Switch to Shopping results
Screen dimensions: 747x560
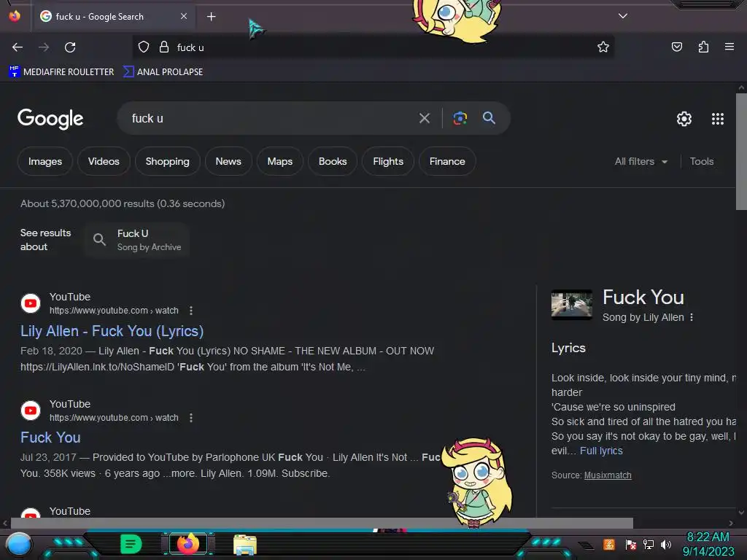(x=167, y=161)
